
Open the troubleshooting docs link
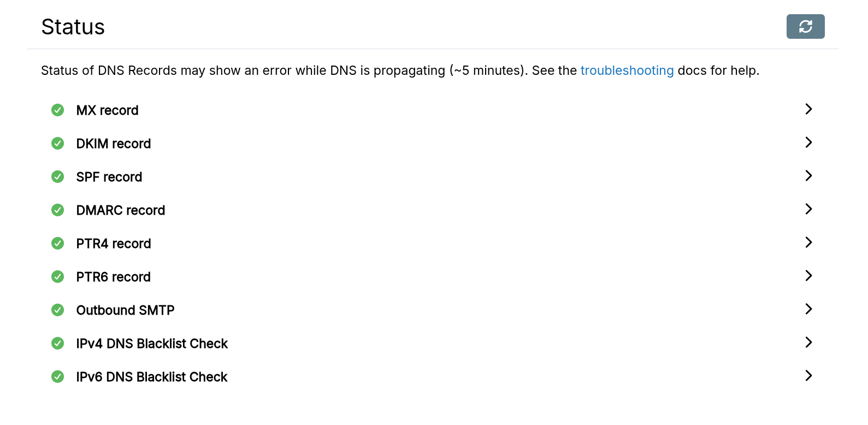(627, 70)
